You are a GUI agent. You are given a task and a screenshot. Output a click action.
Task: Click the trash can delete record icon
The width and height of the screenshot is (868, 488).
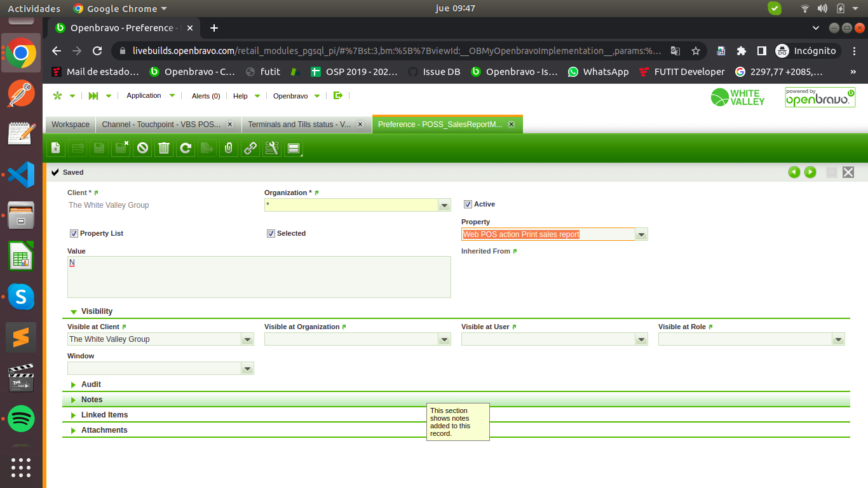click(164, 148)
